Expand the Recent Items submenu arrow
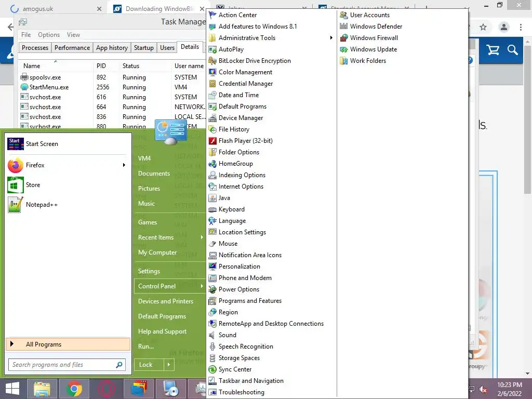Image resolution: width=532 pixels, height=399 pixels. [202, 237]
